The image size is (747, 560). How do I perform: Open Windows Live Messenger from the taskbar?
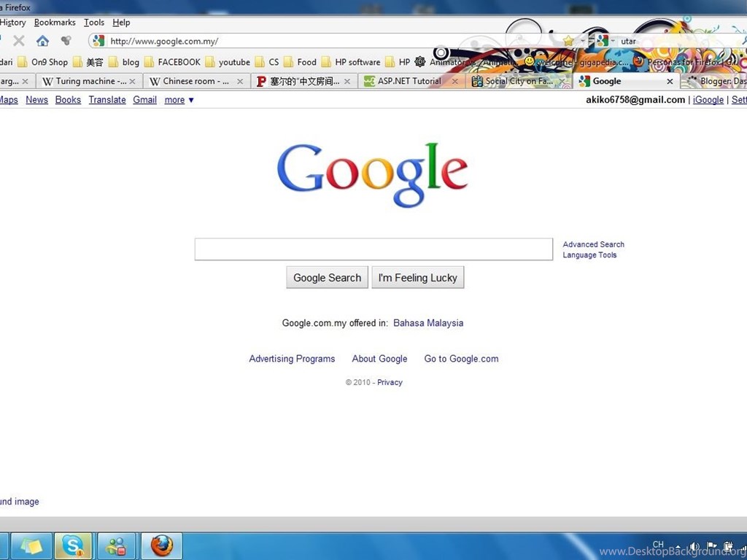116,545
